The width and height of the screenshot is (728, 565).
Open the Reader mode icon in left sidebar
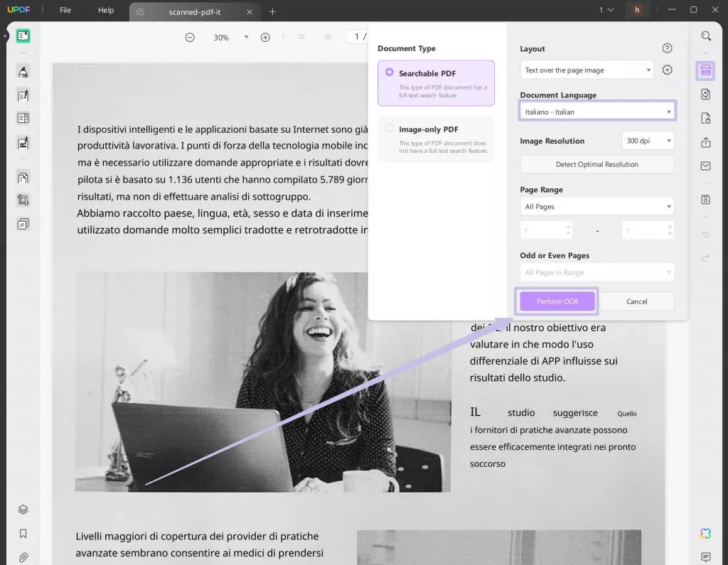pos(23,36)
